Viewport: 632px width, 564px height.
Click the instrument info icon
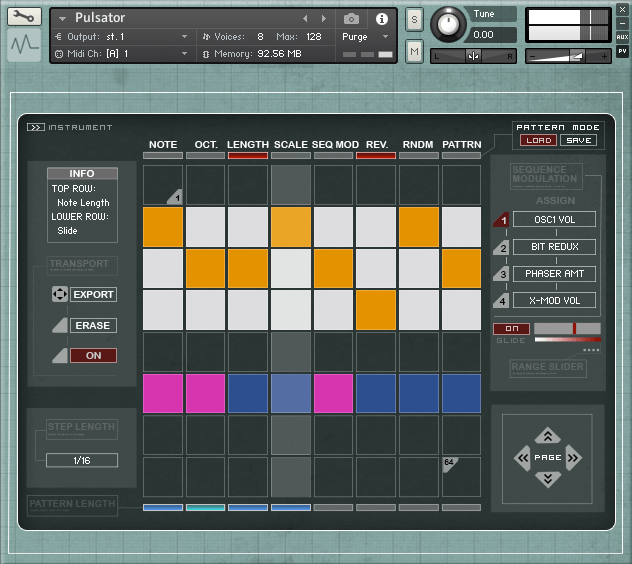point(381,19)
